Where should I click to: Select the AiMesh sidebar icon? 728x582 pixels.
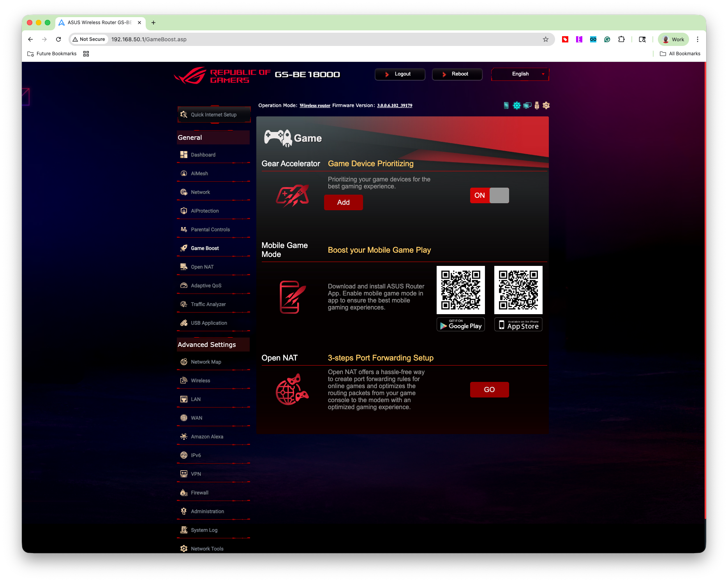[x=183, y=173]
